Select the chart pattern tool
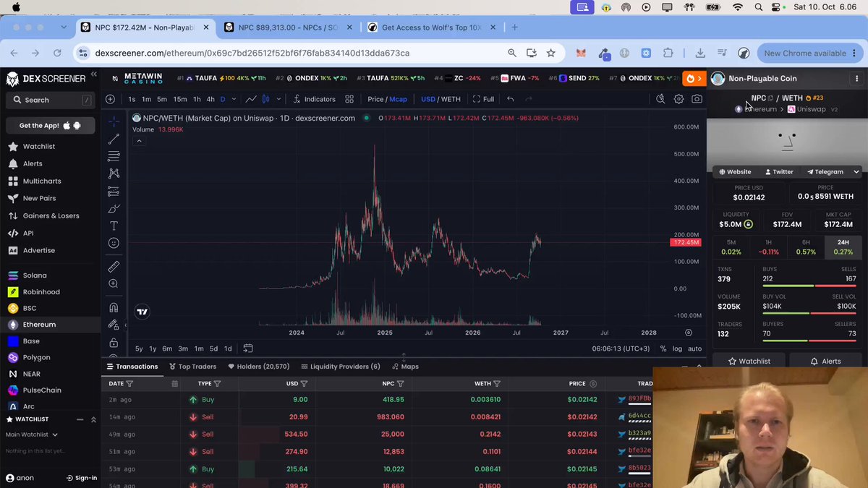Image resolution: width=868 pixels, height=488 pixels. [114, 174]
